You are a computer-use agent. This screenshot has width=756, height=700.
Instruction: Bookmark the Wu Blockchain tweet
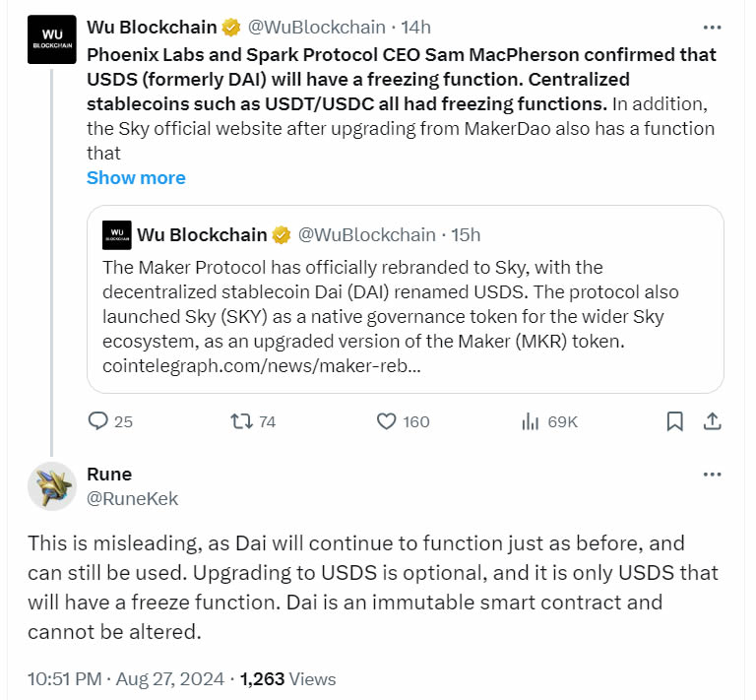(675, 421)
